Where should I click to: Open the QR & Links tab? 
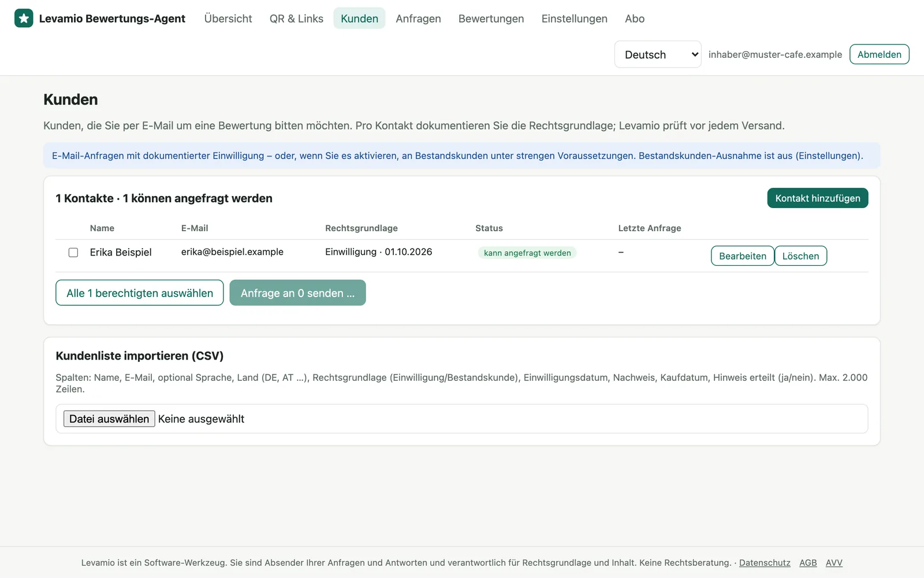click(296, 18)
